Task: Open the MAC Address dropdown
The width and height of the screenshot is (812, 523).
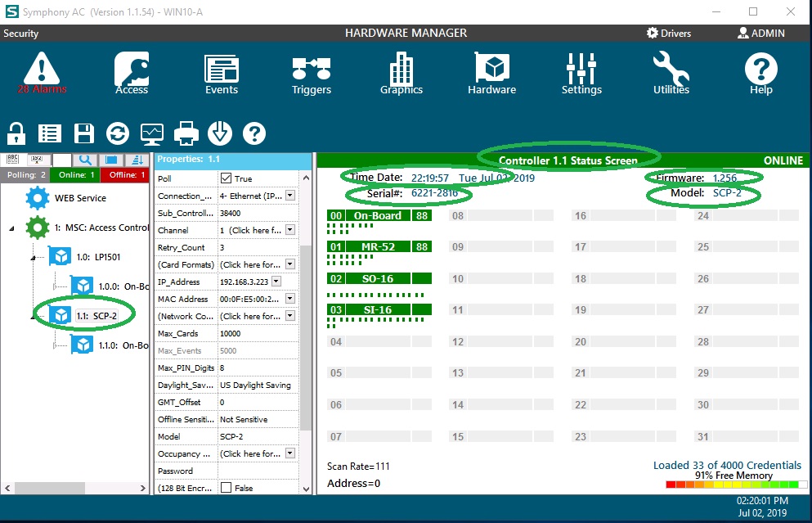Action: (290, 299)
